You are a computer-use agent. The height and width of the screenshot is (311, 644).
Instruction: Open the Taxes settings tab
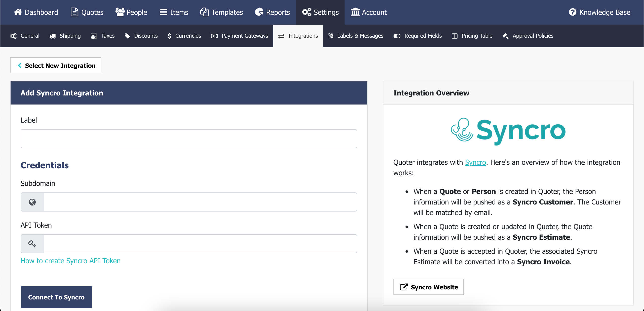pos(103,36)
